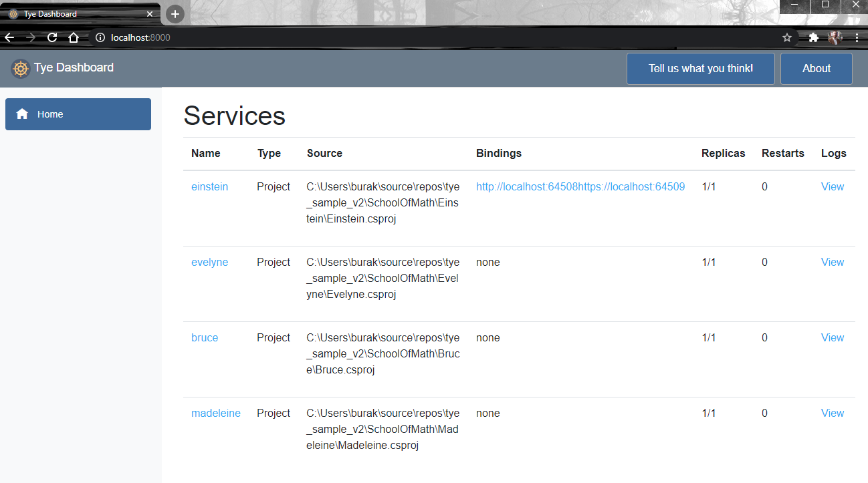Click the 1/1 replicas in madeleine row
Image resolution: width=868 pixels, height=483 pixels.
709,414
